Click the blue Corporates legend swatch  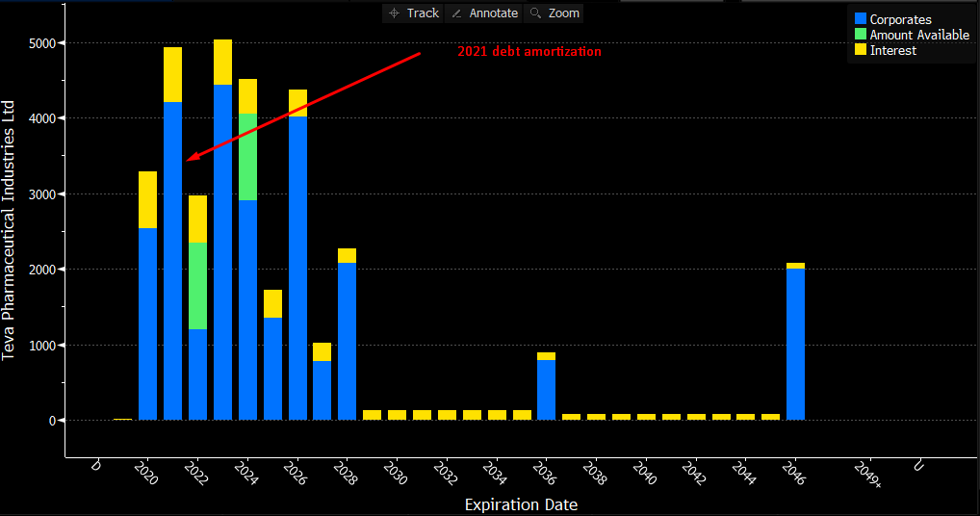click(x=861, y=18)
